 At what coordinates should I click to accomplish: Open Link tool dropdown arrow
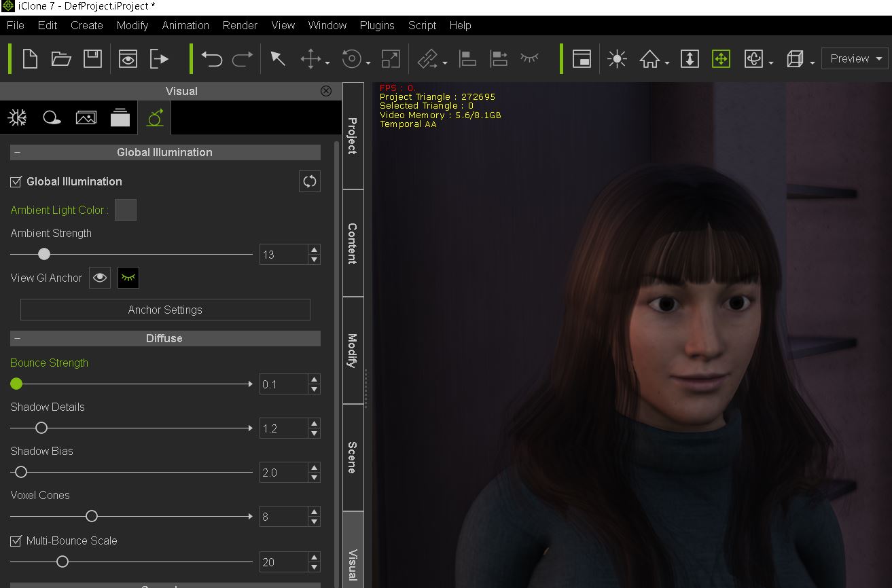point(445,63)
